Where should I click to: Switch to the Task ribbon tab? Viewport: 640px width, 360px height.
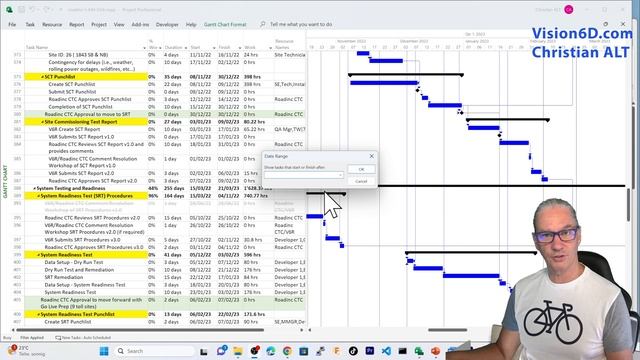click(x=30, y=24)
